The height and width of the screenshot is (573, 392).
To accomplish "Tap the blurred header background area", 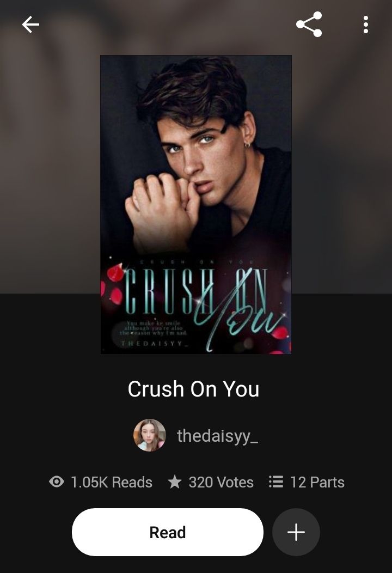I will tap(50, 164).
